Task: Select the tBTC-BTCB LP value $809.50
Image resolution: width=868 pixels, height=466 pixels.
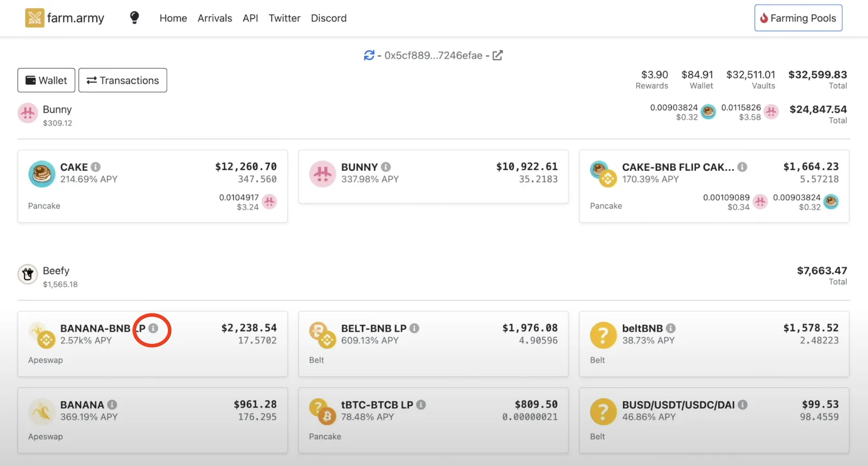Action: pyautogui.click(x=537, y=404)
